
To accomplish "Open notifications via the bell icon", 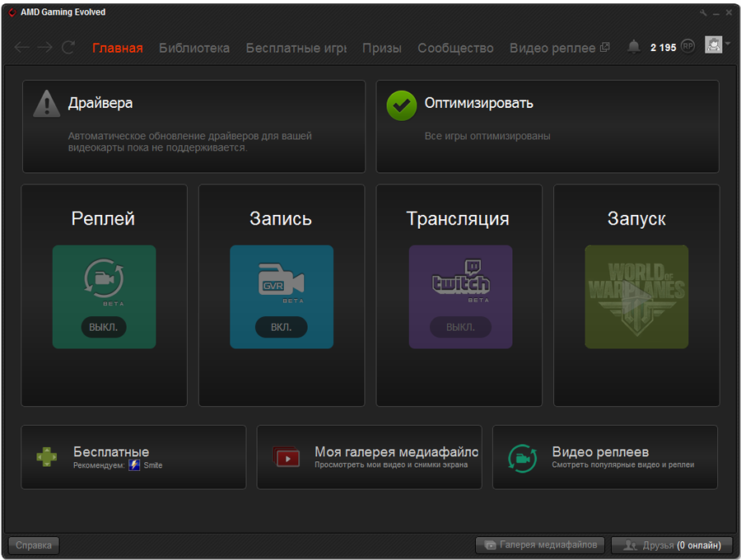I will click(634, 46).
